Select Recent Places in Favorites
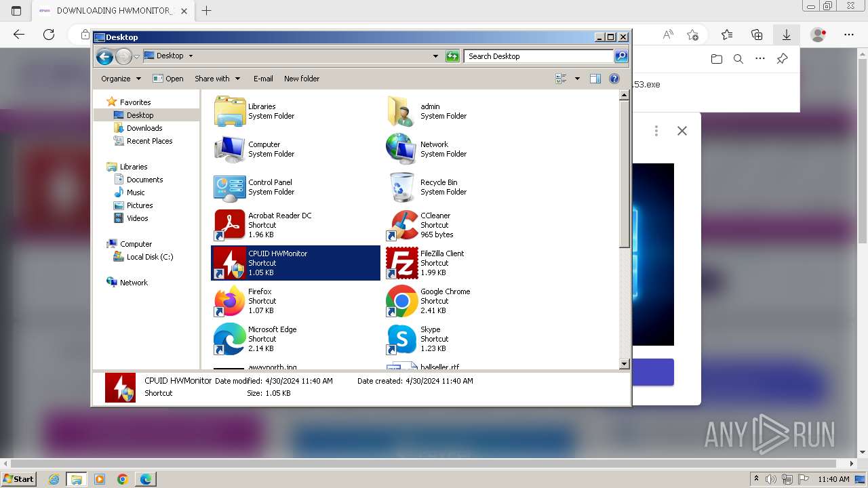868x488 pixels. (x=149, y=141)
